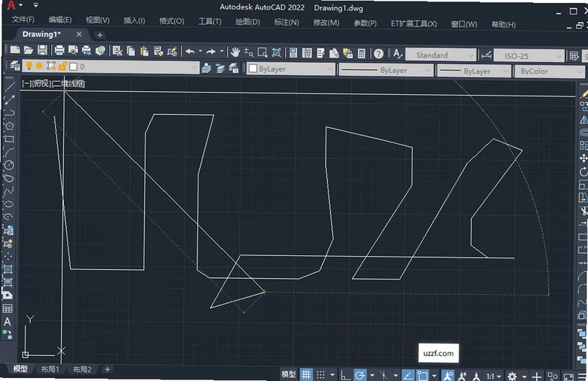Select the Rectangle tool
The width and height of the screenshot is (588, 381).
pyautogui.click(x=9, y=139)
